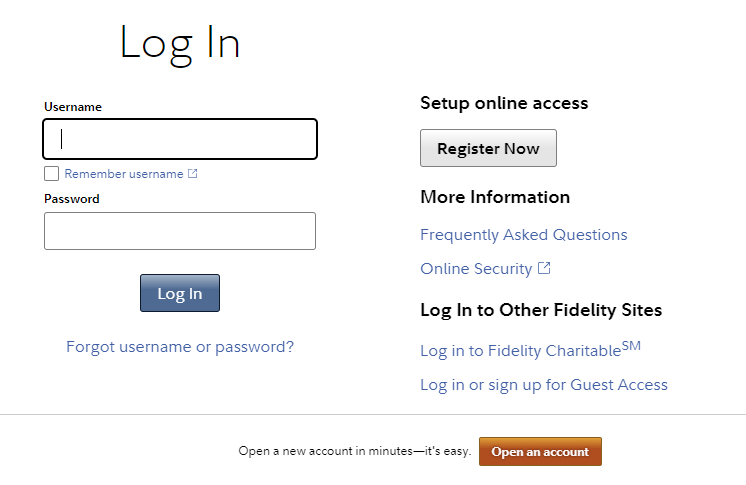
Task: Click the Log In to Other Fidelity Sites heading
Action: [541, 310]
